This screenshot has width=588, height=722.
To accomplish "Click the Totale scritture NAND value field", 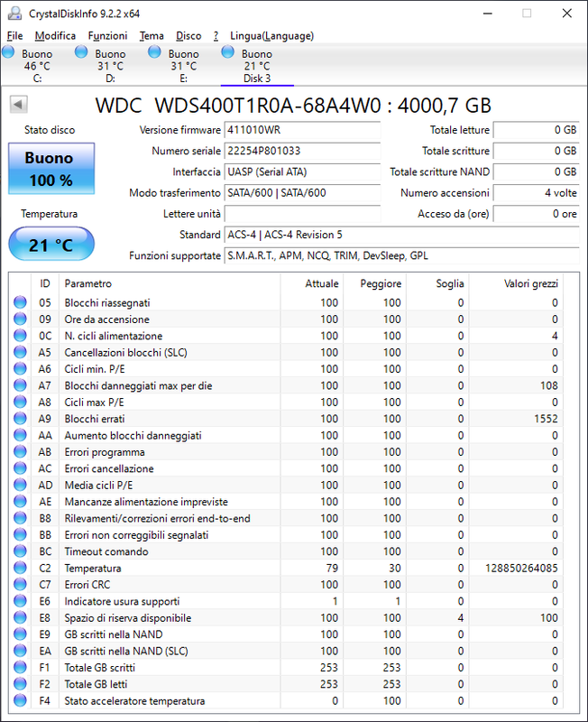I will (536, 171).
